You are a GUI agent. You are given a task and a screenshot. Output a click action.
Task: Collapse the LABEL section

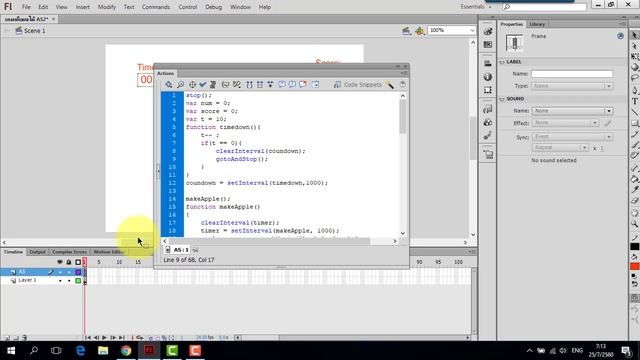(502, 62)
